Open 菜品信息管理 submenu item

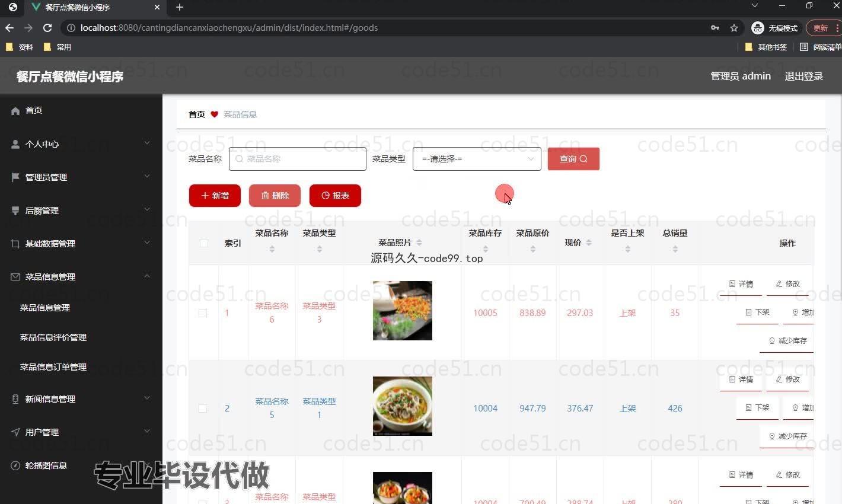point(45,308)
